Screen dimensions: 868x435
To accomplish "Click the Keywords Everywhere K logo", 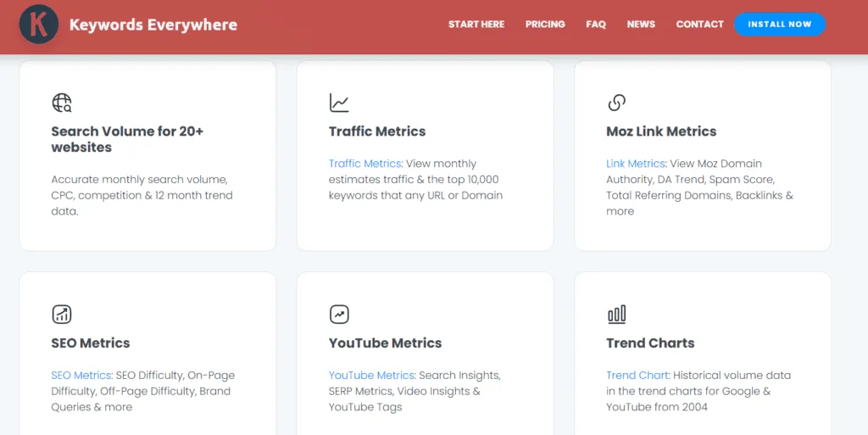I will (39, 25).
